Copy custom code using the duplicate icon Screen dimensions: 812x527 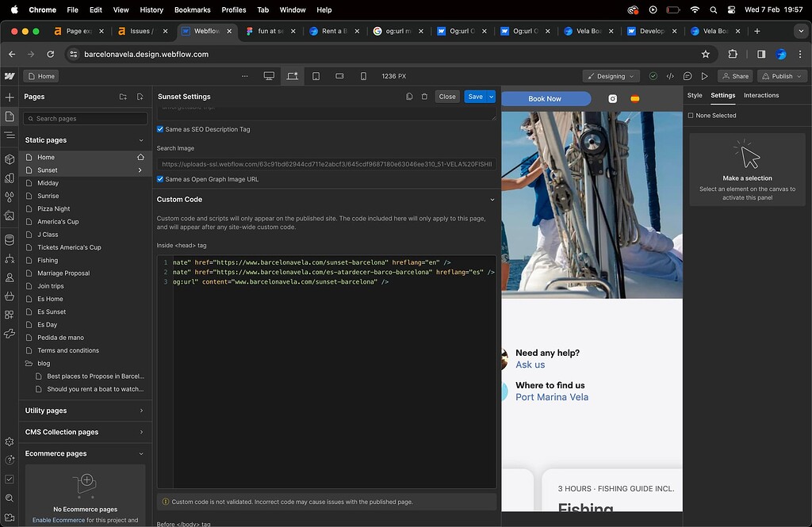[x=409, y=95]
